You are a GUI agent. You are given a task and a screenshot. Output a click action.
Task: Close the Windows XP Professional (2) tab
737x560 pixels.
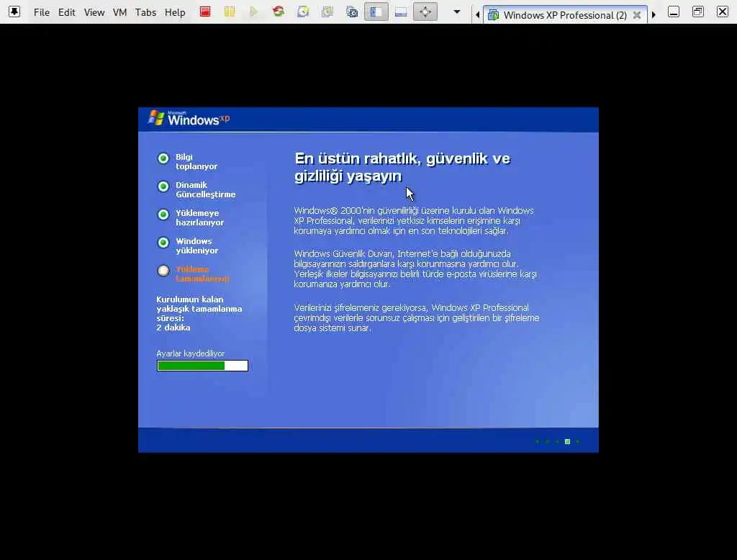click(637, 15)
